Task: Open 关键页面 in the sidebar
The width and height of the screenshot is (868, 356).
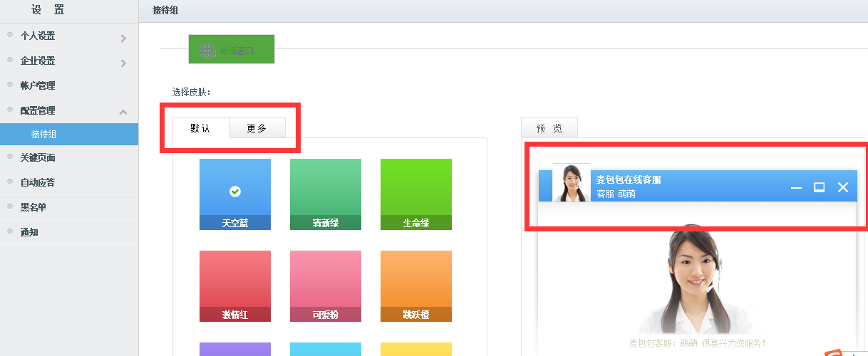Action: coord(69,157)
